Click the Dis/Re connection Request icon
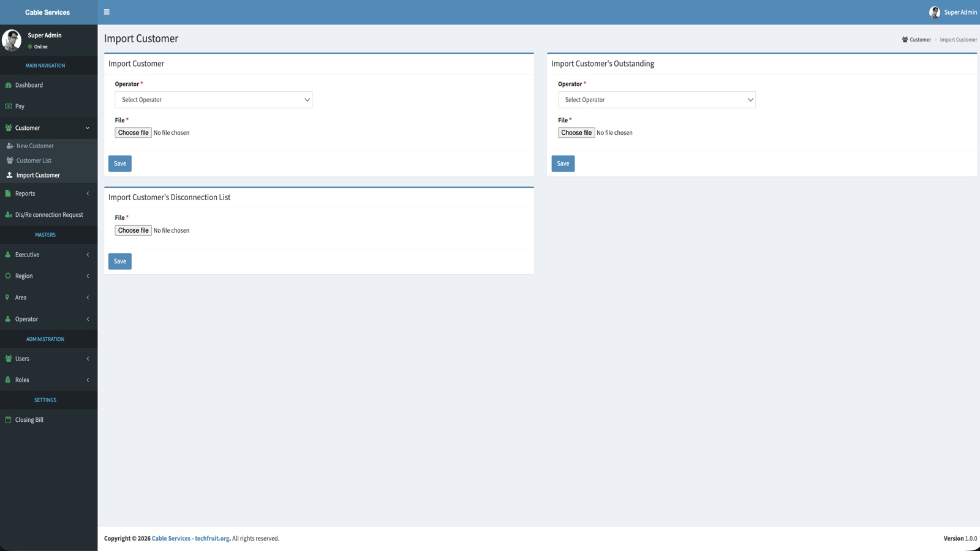The width and height of the screenshot is (980, 551). click(x=9, y=215)
